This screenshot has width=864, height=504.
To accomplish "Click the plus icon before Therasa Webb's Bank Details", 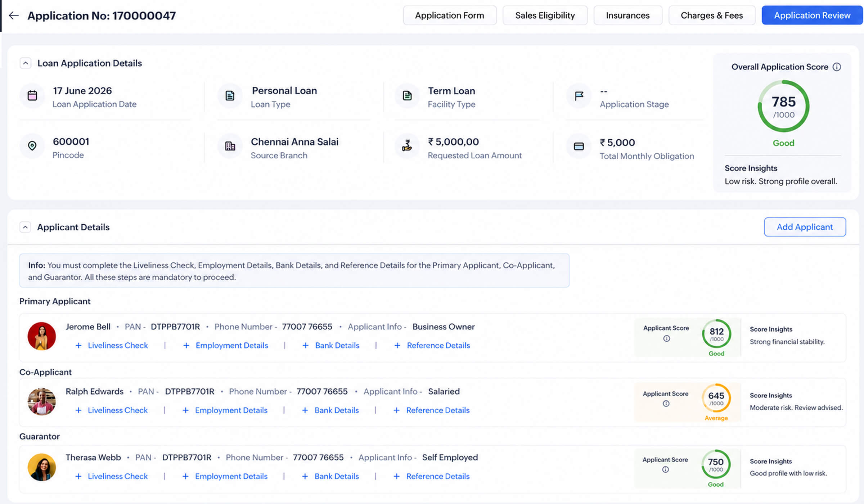I will tap(305, 476).
